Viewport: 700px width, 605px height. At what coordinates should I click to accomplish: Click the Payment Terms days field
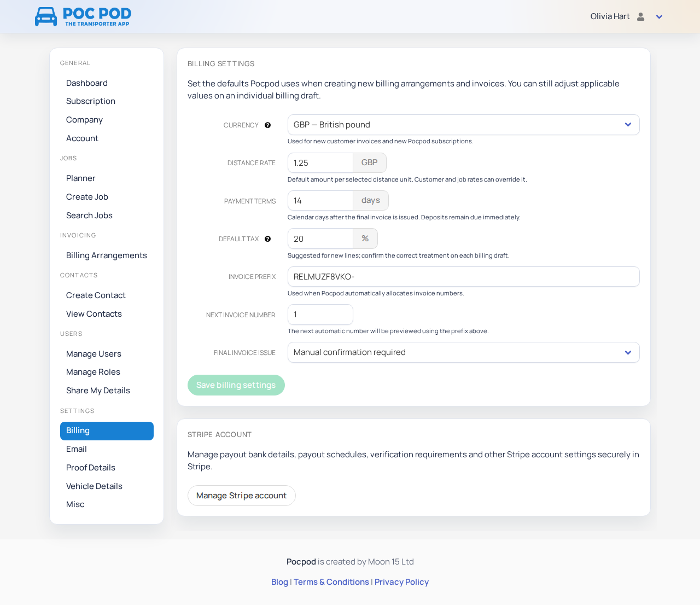coord(320,201)
